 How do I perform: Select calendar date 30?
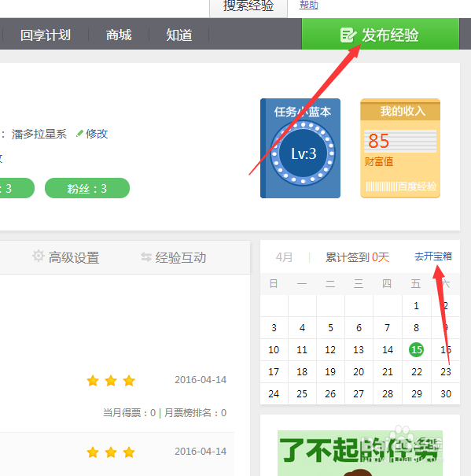[x=446, y=394]
